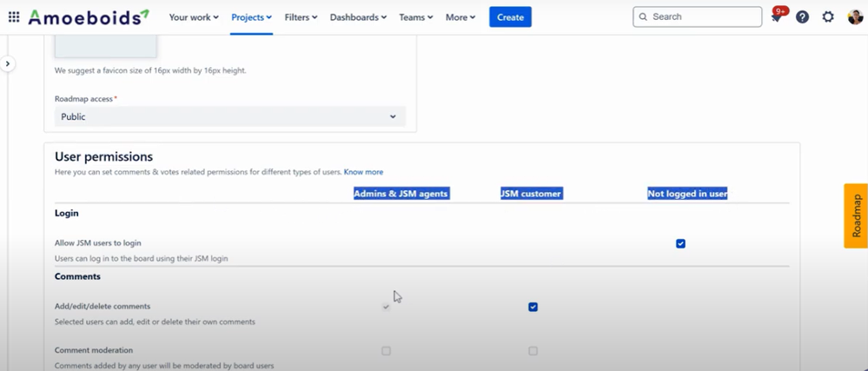Click the Create button
868x371 pixels.
510,17
